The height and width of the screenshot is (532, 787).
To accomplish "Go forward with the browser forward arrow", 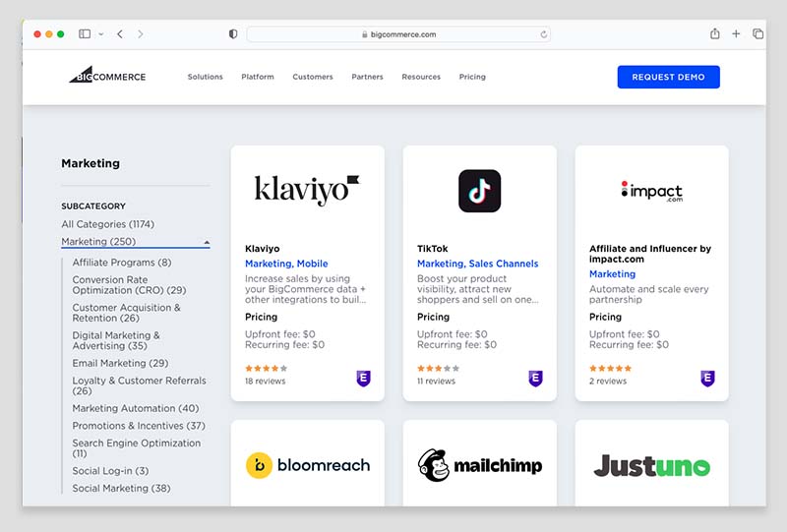I will tap(140, 34).
